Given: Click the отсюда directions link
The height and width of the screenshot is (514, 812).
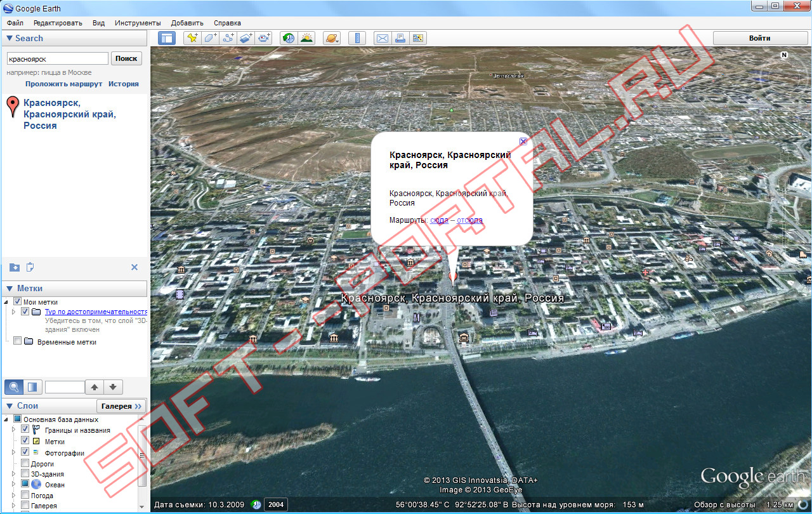Looking at the screenshot, I should pyautogui.click(x=469, y=220).
